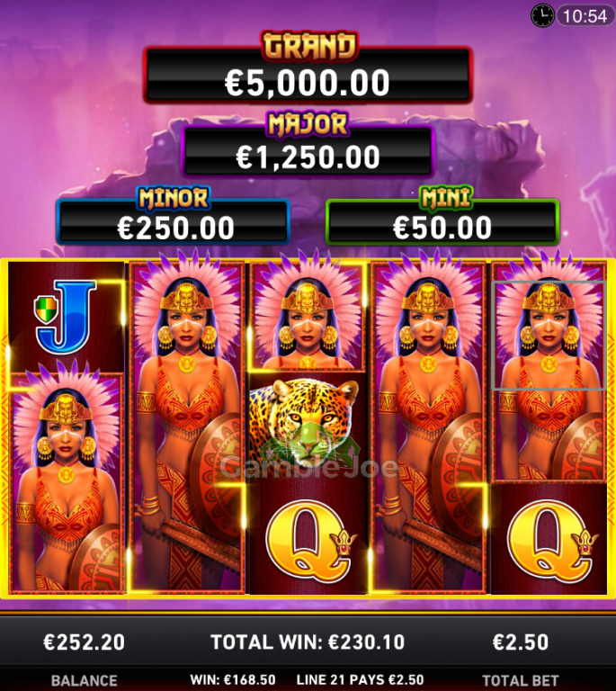Select the warrior woman on fourth reel
This screenshot has height=691, width=616.
coord(428,426)
